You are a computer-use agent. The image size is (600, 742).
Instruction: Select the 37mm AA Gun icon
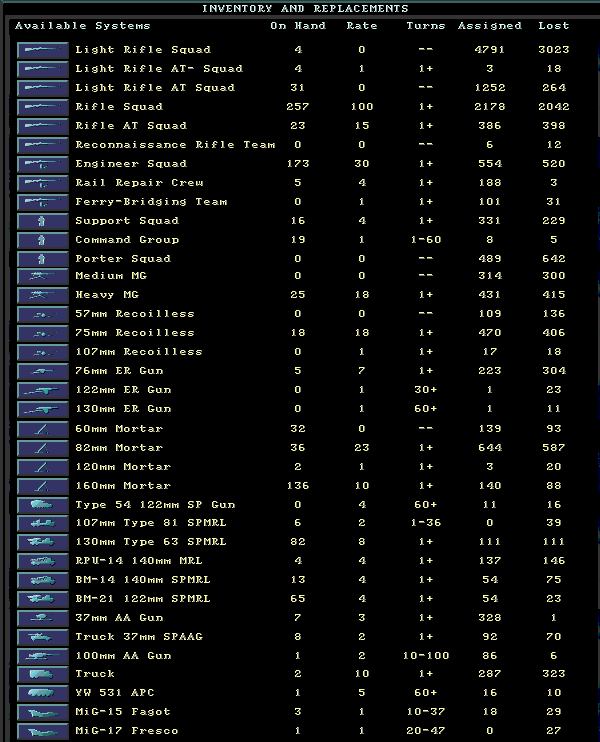pyautogui.click(x=43, y=618)
